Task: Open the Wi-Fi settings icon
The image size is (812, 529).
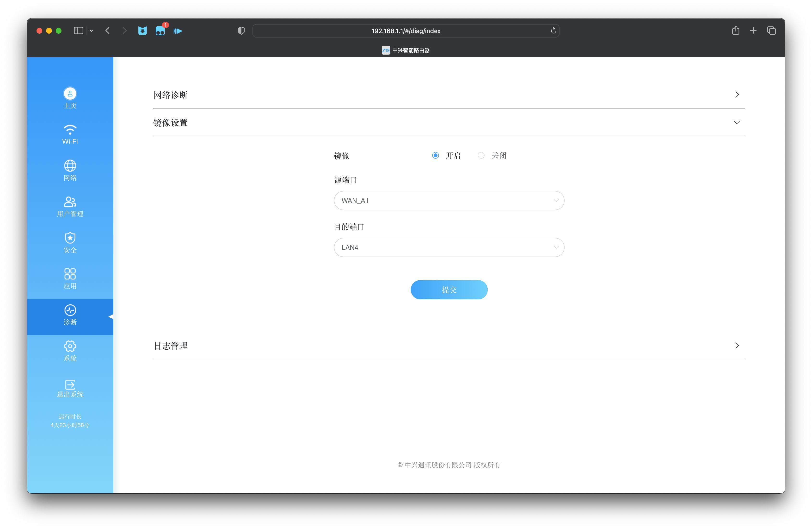Action: coord(70,130)
